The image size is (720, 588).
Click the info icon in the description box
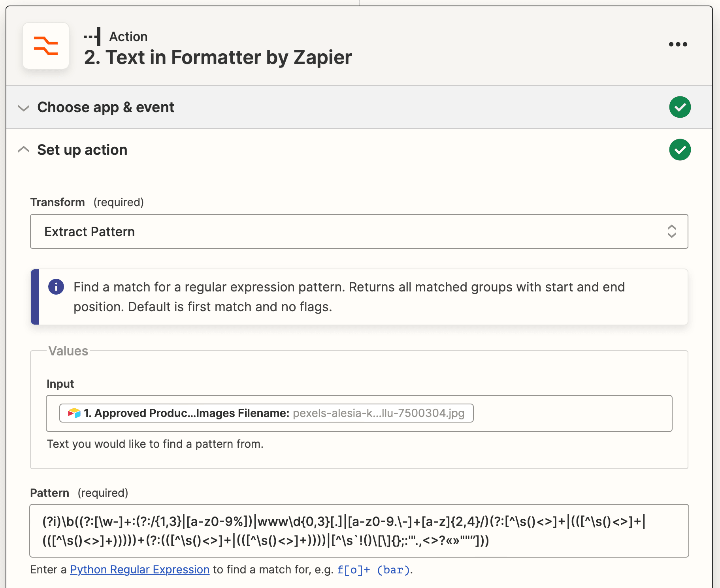point(56,287)
